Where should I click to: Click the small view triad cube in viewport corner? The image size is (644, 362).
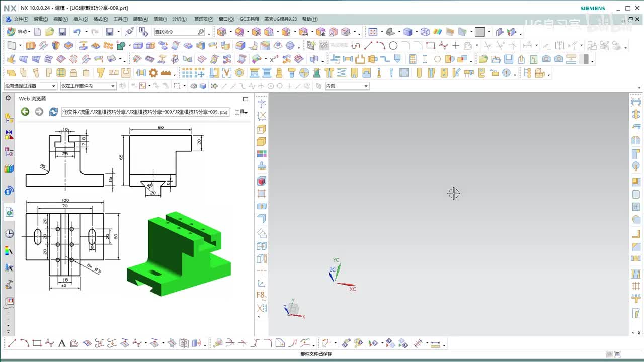[293, 309]
